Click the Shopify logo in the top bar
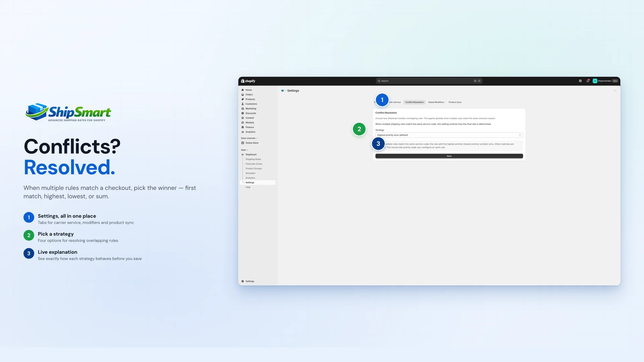This screenshot has width=644, height=362. click(x=248, y=81)
